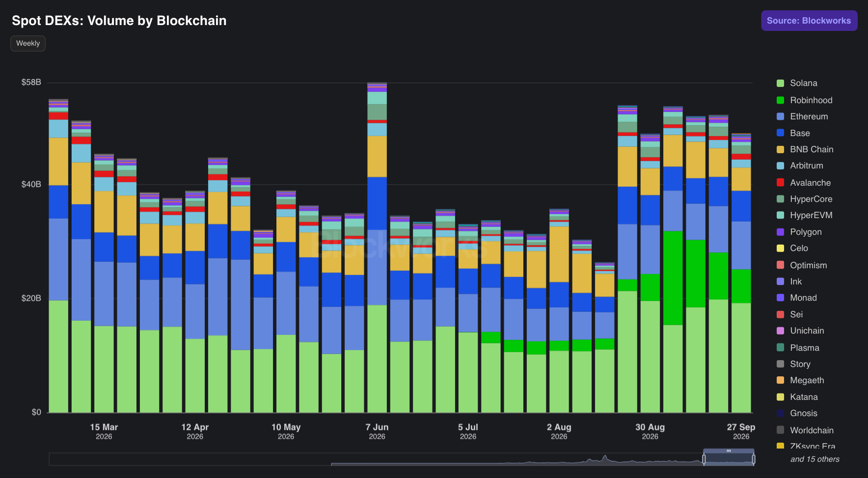Screen dimensions: 868x478
Task: Open the Source: Blockworks badge
Action: (809, 21)
